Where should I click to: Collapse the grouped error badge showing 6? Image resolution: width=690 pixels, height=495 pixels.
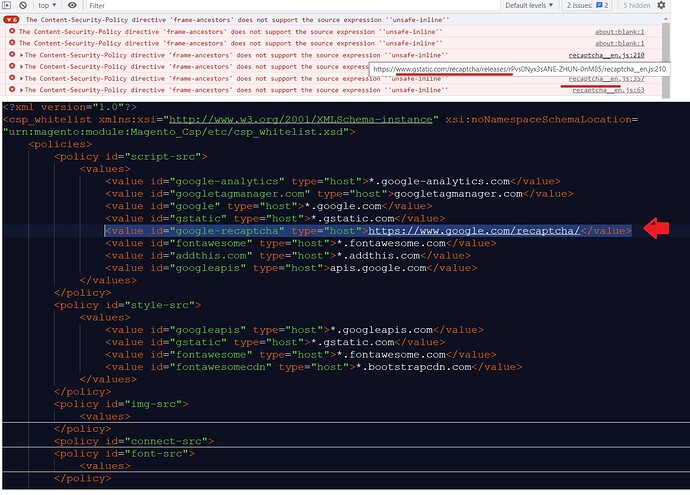11,20
